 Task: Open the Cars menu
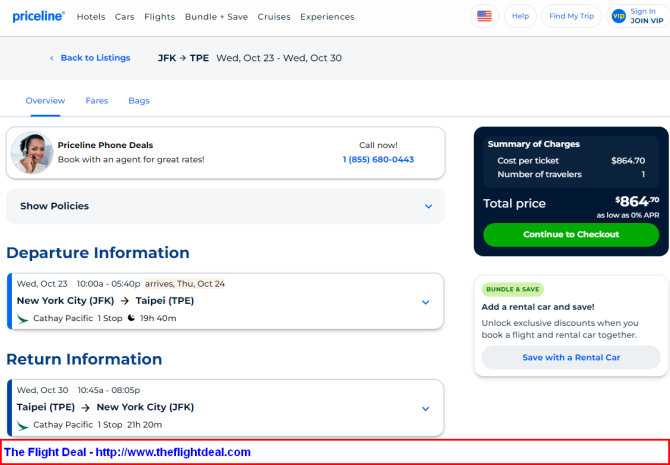124,17
